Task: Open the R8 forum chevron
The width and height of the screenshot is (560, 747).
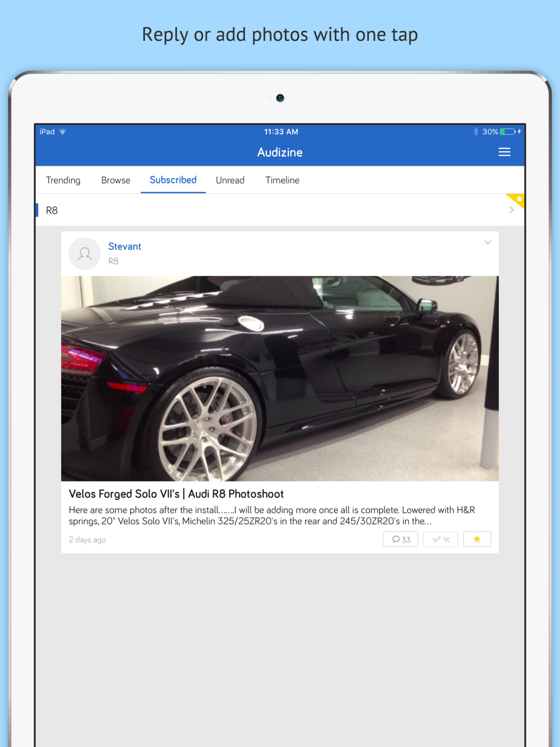Action: tap(511, 210)
